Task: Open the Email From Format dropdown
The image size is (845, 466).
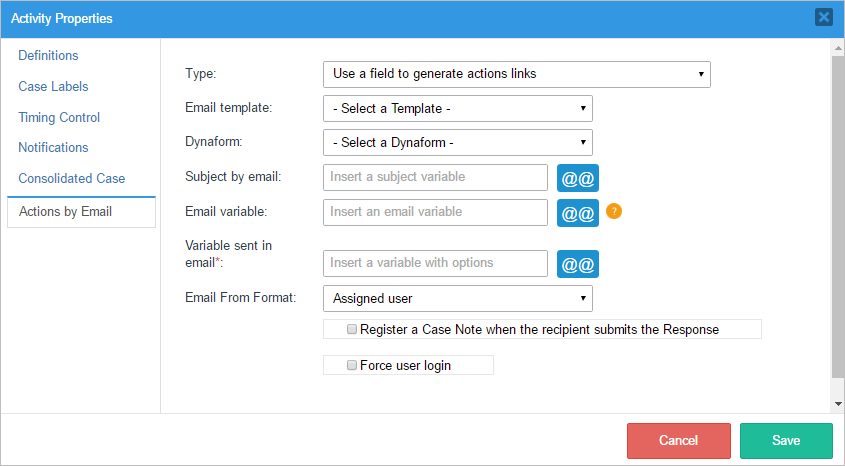Action: (457, 298)
